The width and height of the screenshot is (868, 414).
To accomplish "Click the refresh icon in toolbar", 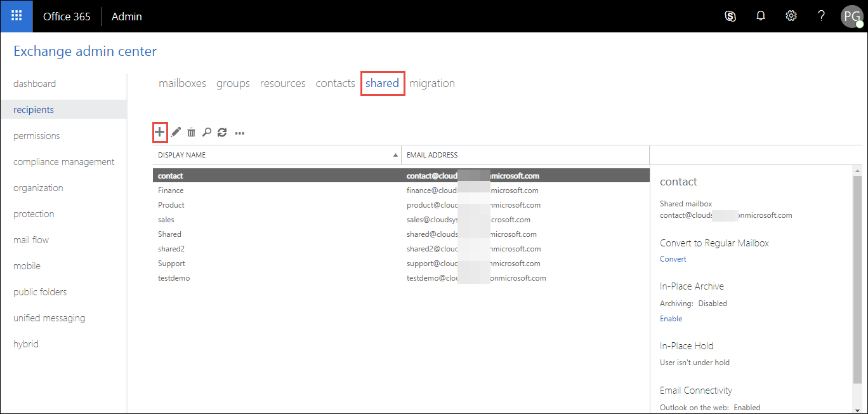I will pos(222,132).
